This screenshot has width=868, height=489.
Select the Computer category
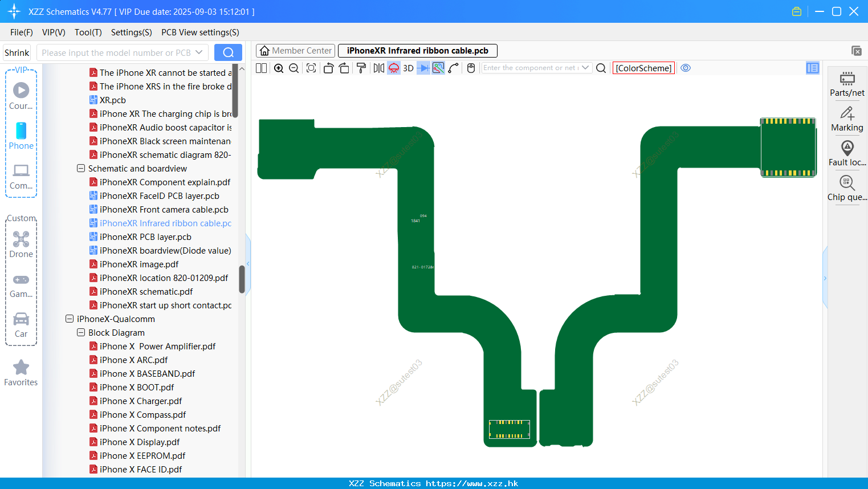21,176
